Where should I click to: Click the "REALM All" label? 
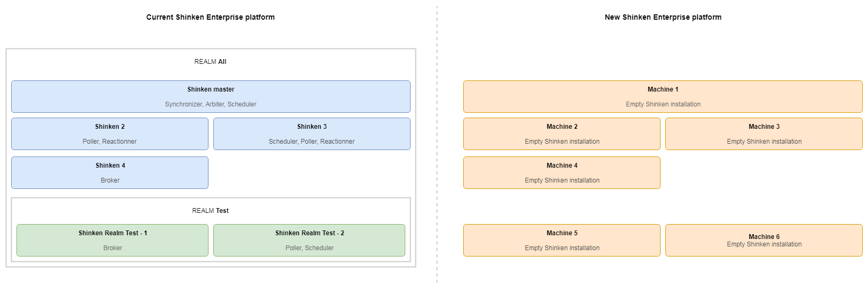point(210,62)
